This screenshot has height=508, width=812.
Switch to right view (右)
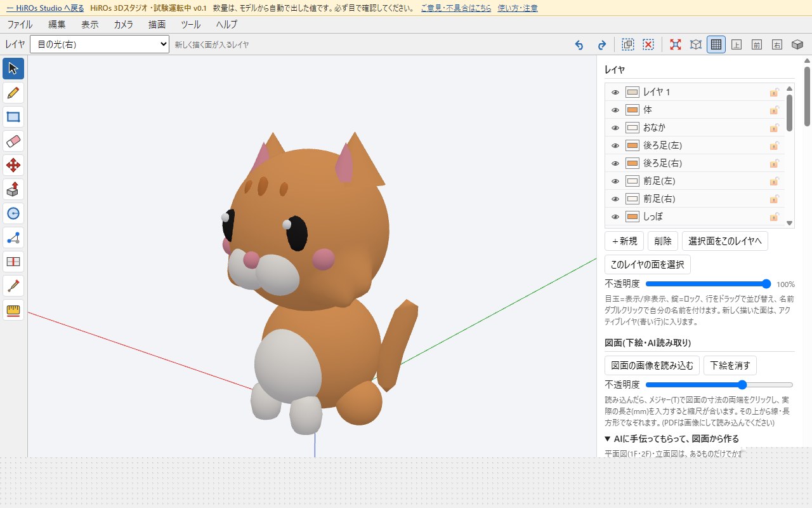[777, 44]
